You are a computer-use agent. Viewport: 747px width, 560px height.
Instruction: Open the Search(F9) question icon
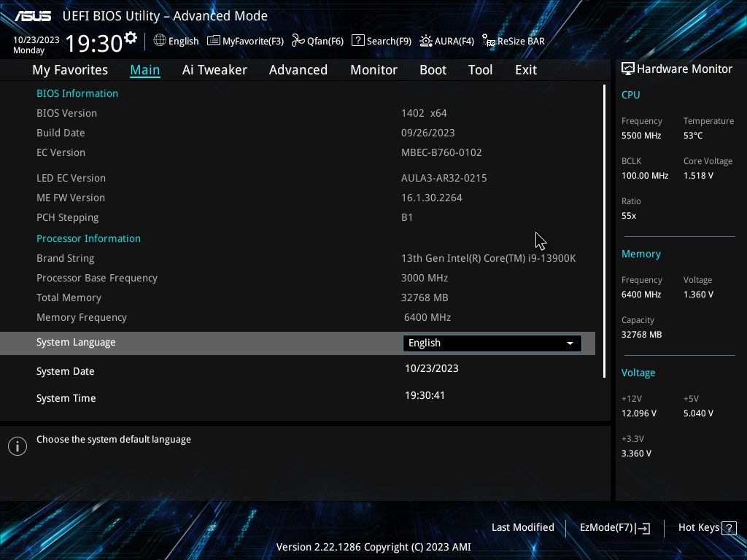(x=357, y=41)
